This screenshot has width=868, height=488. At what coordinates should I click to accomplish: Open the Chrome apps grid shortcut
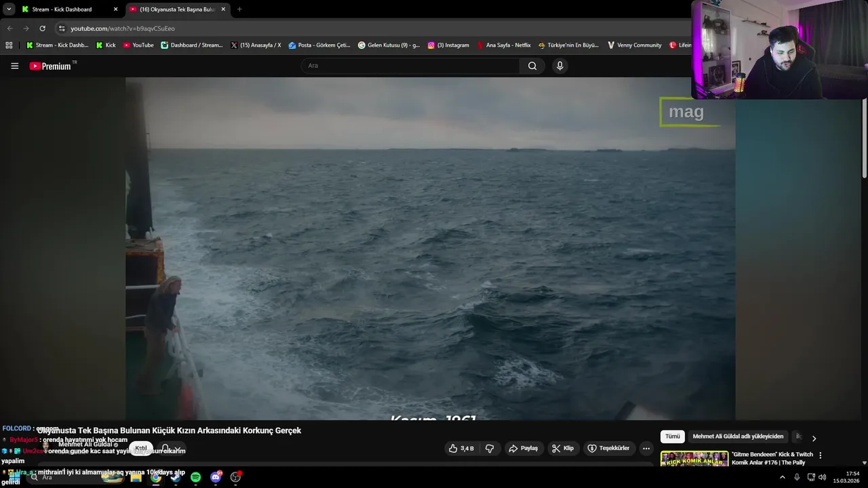pyautogui.click(x=9, y=45)
